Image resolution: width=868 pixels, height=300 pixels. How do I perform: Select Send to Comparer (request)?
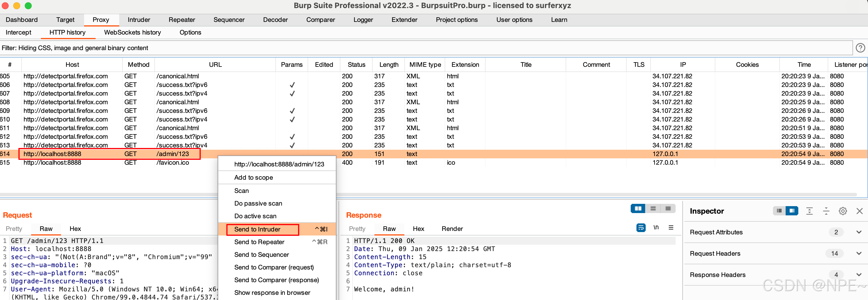(x=277, y=267)
